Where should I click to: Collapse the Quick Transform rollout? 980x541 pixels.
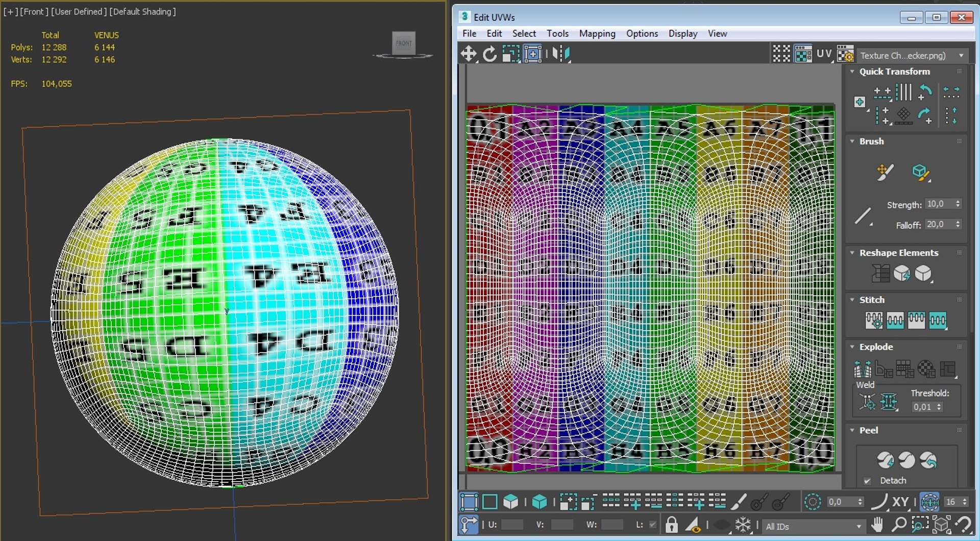coord(852,72)
